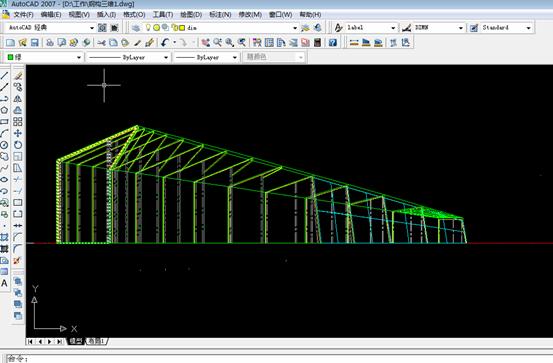The height and width of the screenshot is (363, 553).
Task: Select the Erase modify tool
Action: click(18, 76)
